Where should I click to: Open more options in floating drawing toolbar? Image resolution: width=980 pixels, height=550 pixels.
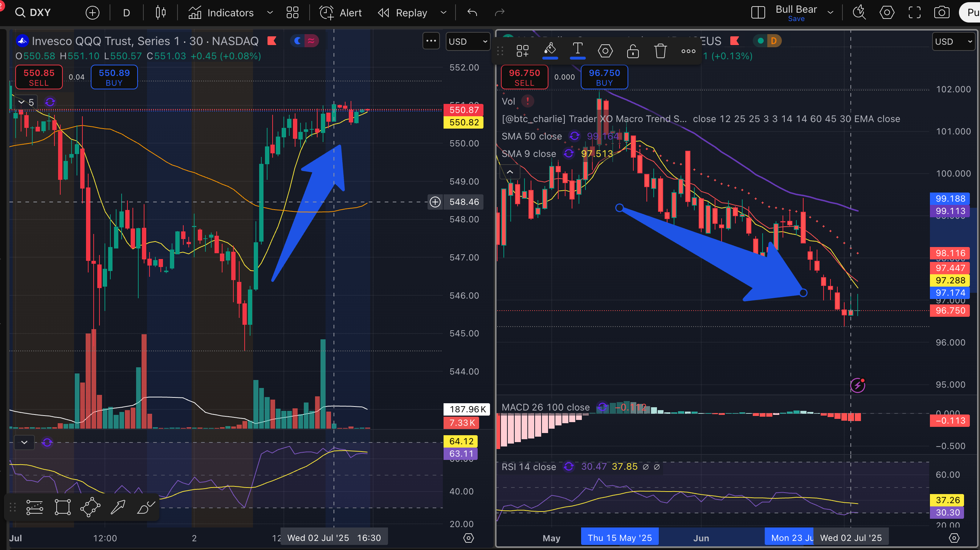(688, 50)
